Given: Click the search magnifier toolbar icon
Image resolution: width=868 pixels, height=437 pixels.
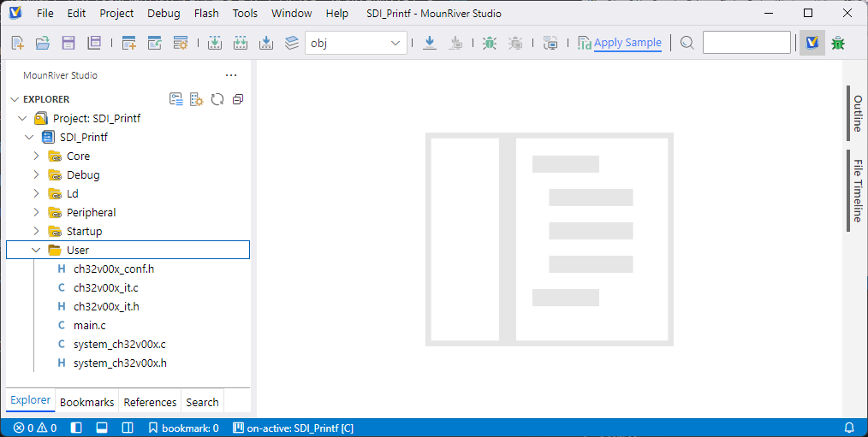Looking at the screenshot, I should point(687,43).
